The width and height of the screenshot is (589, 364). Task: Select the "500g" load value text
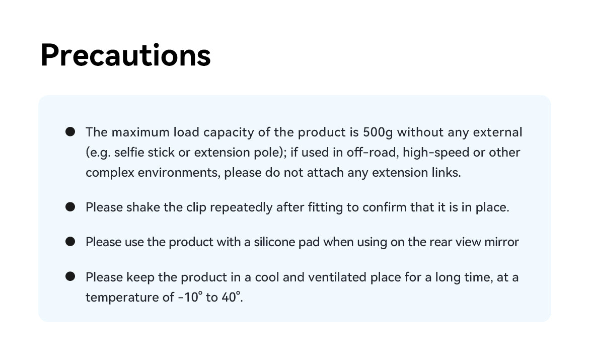pos(378,132)
